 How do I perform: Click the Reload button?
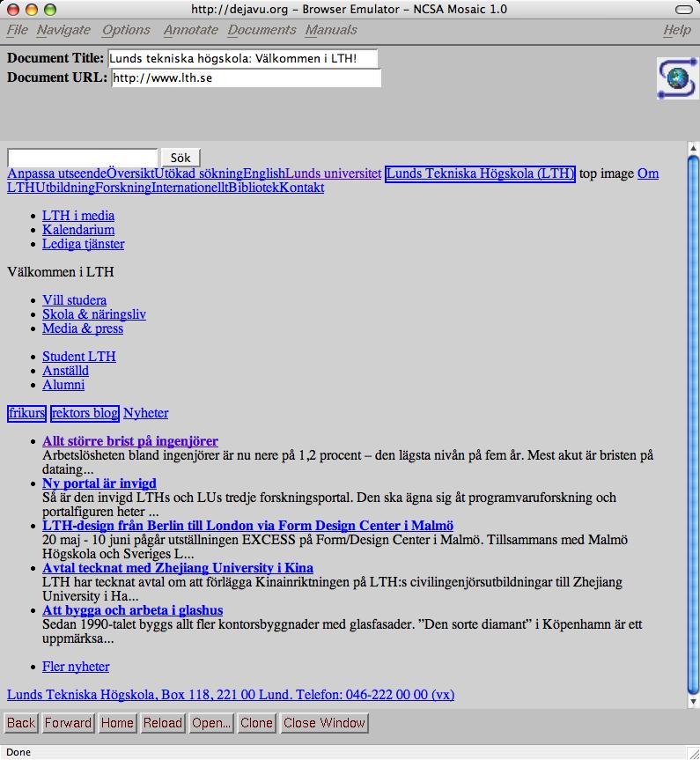(162, 723)
